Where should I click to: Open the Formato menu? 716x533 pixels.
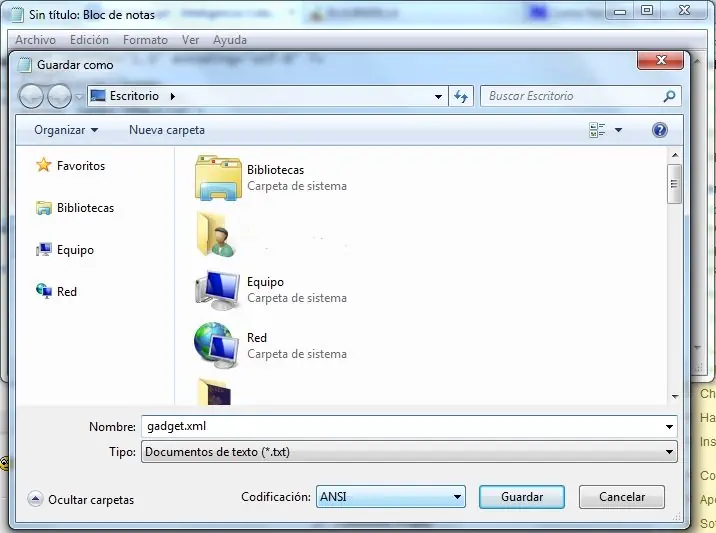pos(145,40)
